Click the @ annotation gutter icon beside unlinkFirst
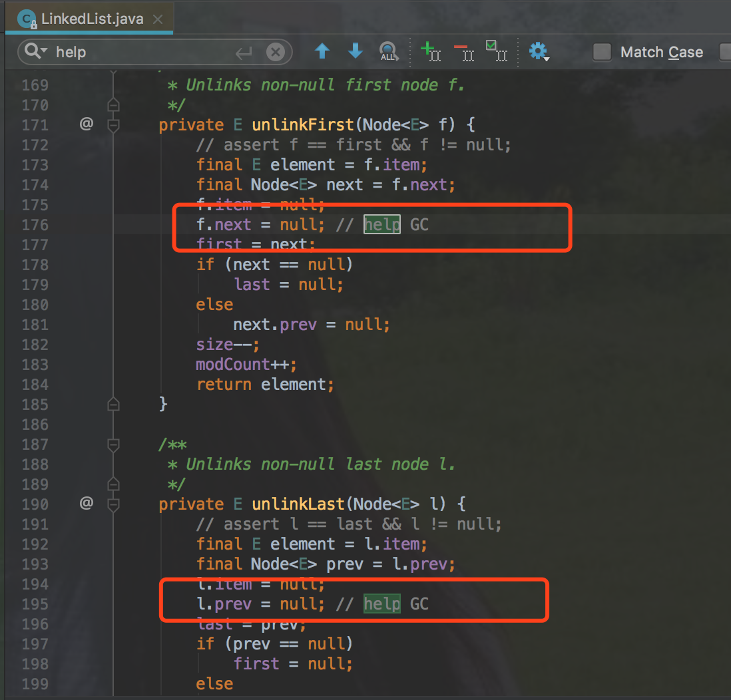The height and width of the screenshot is (700, 731). tap(87, 124)
